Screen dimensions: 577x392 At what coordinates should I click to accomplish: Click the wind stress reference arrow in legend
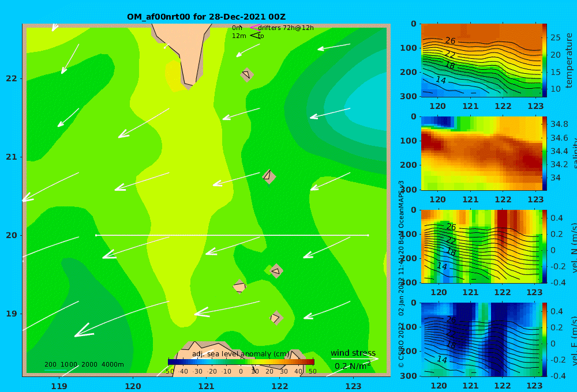(x=354, y=359)
